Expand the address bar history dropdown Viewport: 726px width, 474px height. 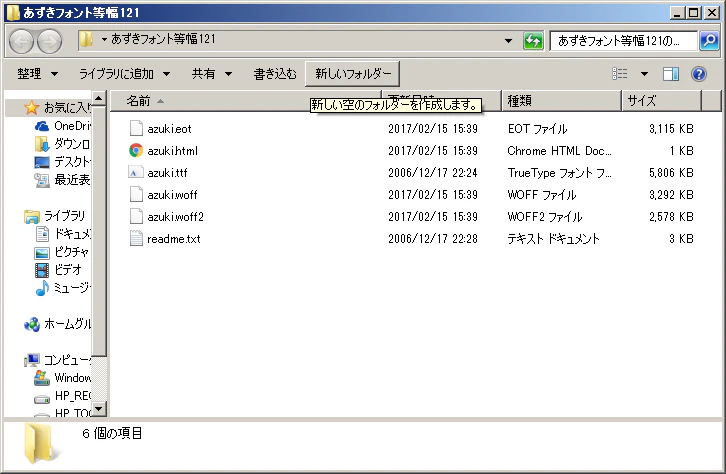[508, 41]
